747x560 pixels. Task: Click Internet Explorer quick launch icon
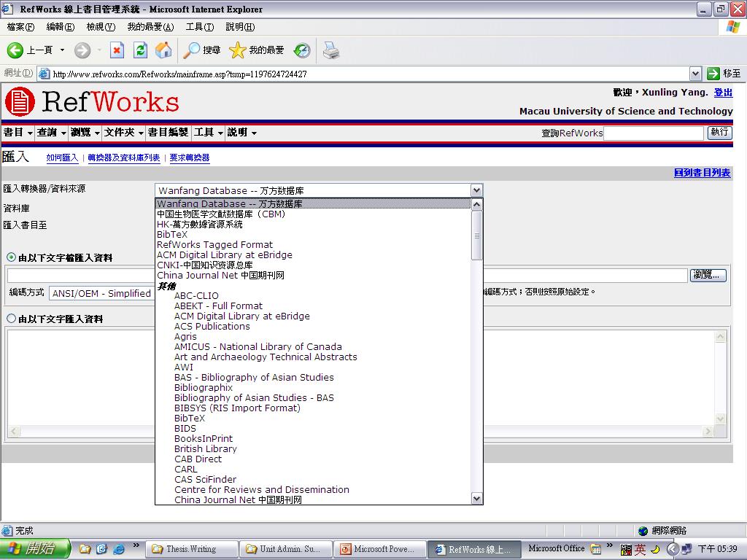(x=119, y=549)
